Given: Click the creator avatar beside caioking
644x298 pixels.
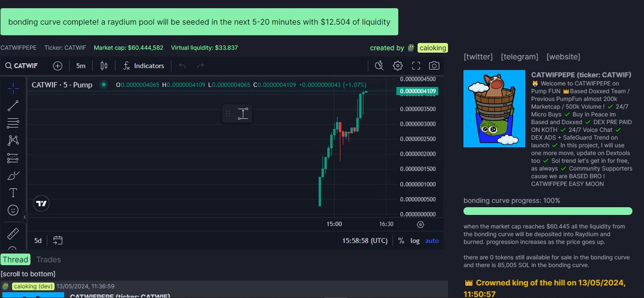Looking at the screenshot, I should 411,48.
